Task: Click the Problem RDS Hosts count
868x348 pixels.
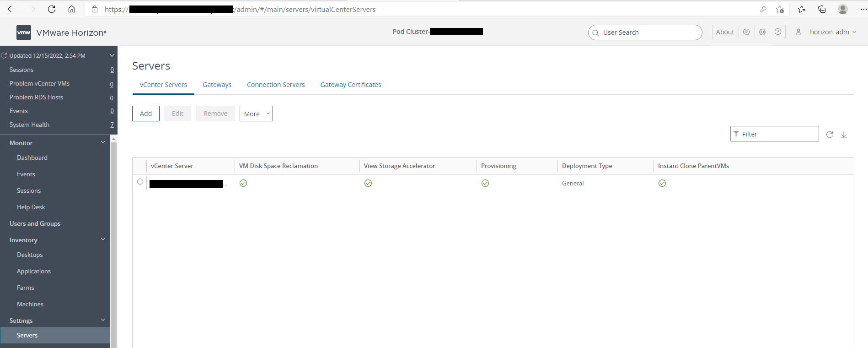Action: point(112,98)
